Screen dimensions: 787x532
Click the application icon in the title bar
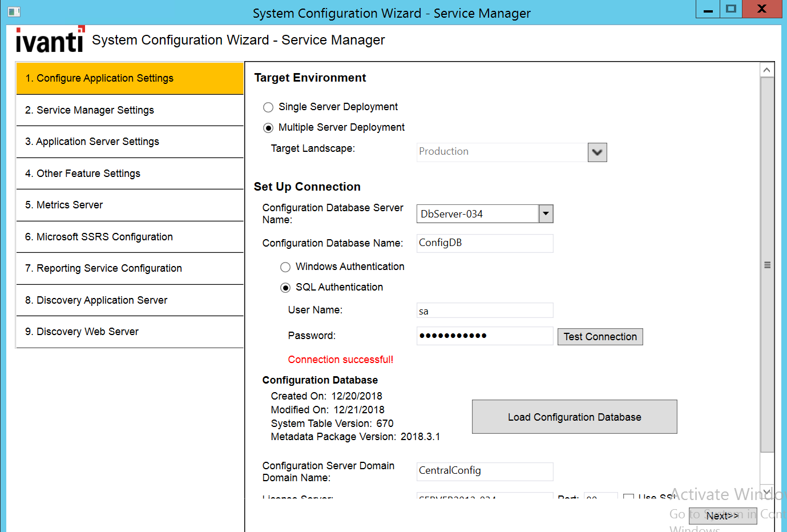[x=14, y=11]
